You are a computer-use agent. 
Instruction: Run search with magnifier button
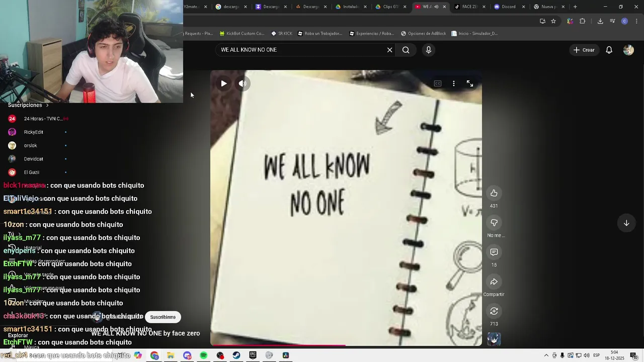[406, 50]
